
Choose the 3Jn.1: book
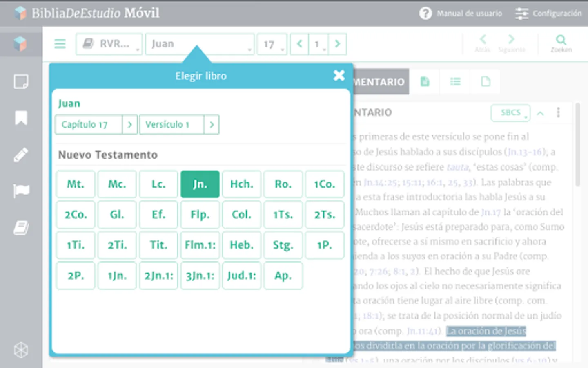tap(200, 276)
